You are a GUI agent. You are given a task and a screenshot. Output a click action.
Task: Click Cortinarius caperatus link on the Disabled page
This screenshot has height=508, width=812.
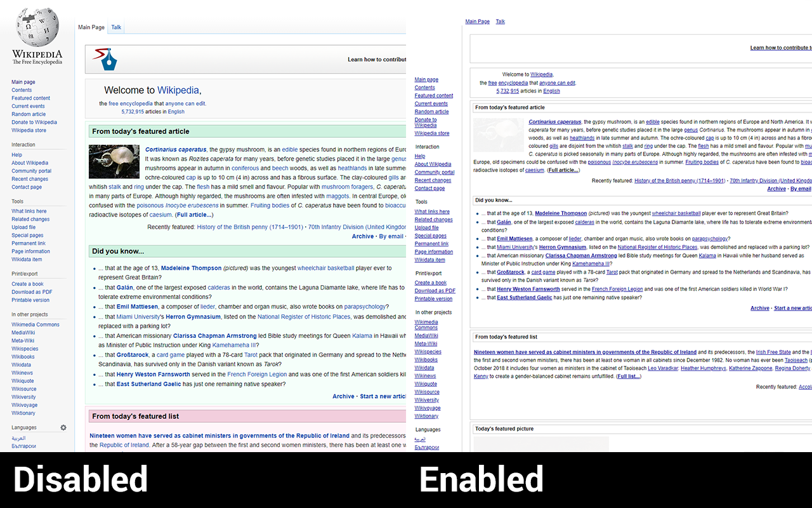(x=176, y=149)
